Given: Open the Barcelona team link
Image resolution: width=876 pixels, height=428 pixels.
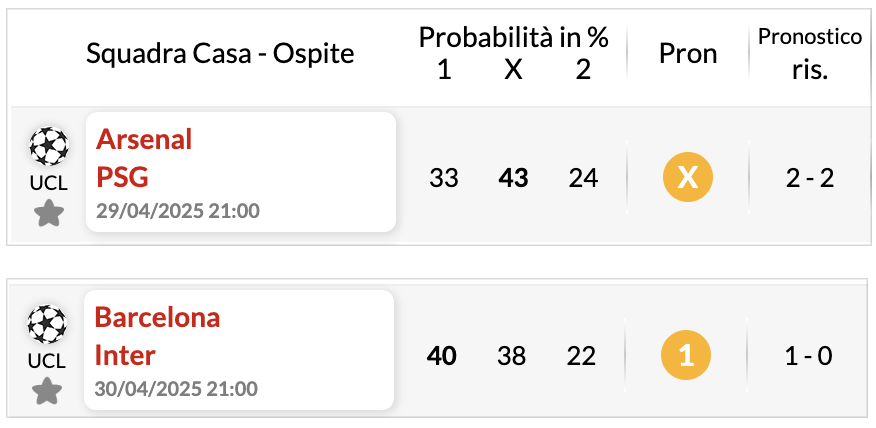Looking at the screenshot, I should (x=158, y=317).
